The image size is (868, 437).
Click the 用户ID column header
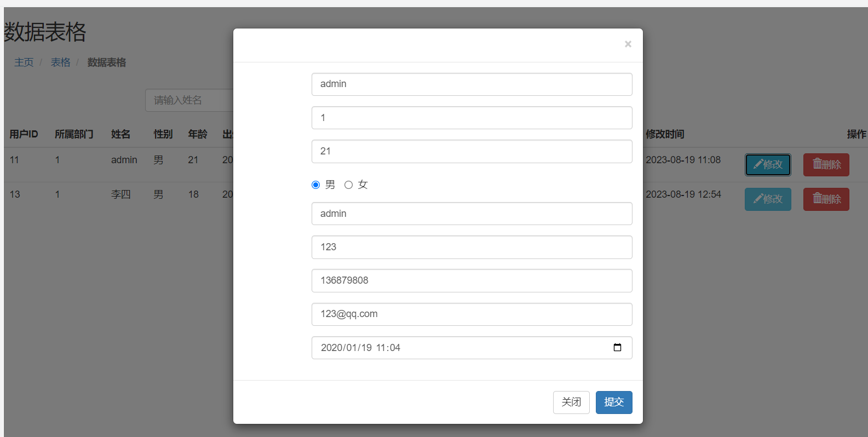pos(24,134)
